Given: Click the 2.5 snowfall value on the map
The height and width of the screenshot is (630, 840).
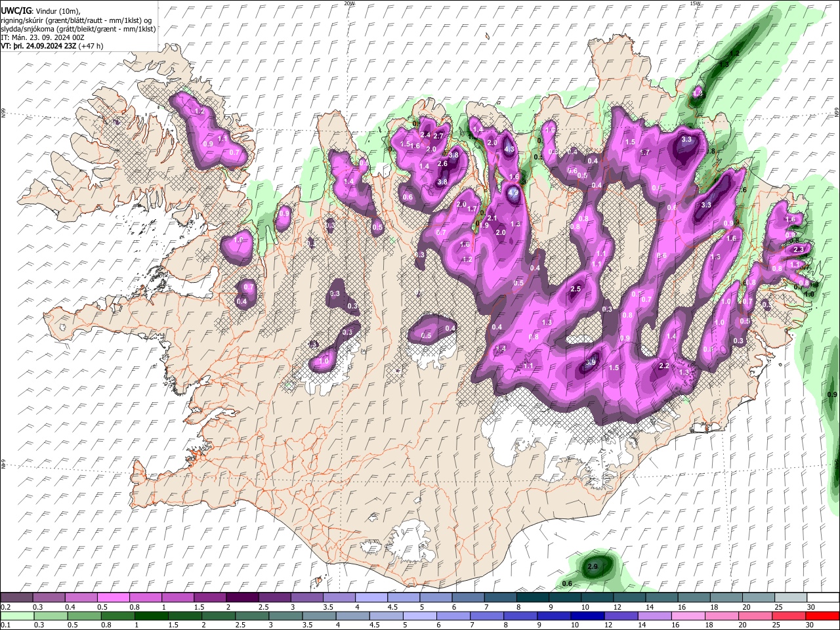Looking at the screenshot, I should point(576,289).
